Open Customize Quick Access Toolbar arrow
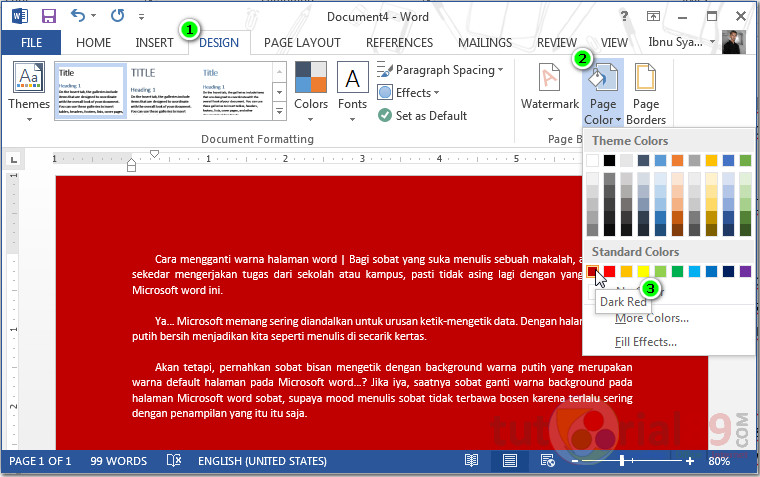 142,16
